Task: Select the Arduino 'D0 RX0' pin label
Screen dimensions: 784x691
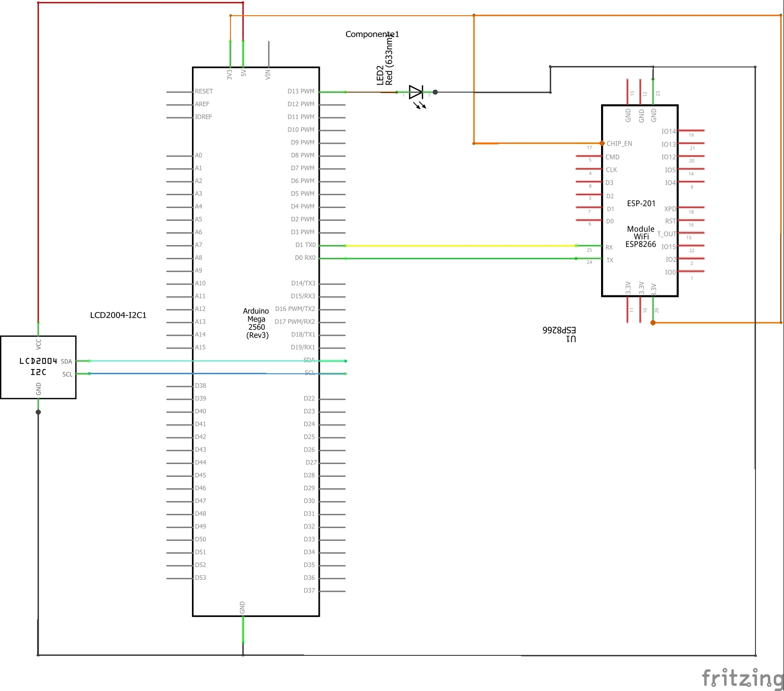Action: 305,258
